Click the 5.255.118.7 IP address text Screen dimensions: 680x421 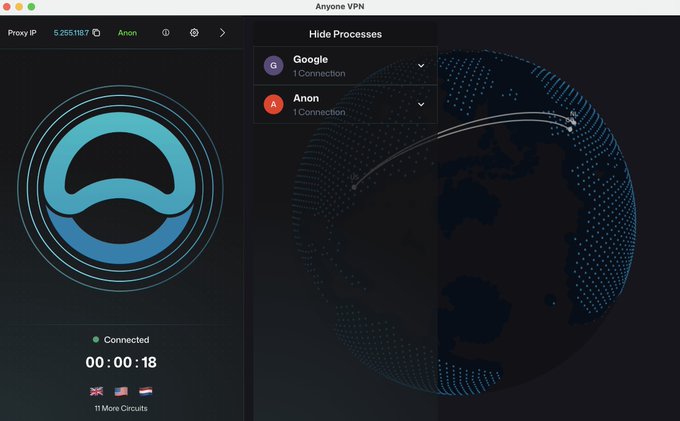[x=70, y=33]
